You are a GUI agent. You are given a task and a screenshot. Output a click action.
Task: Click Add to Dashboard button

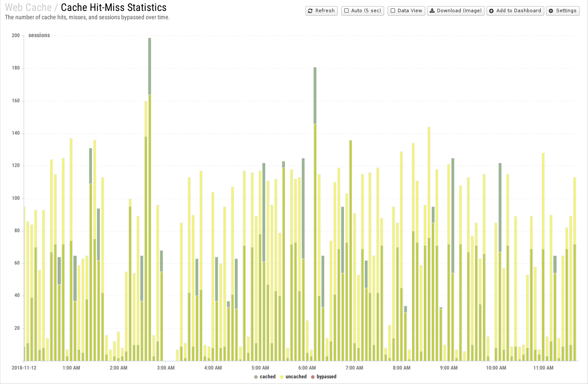[515, 10]
